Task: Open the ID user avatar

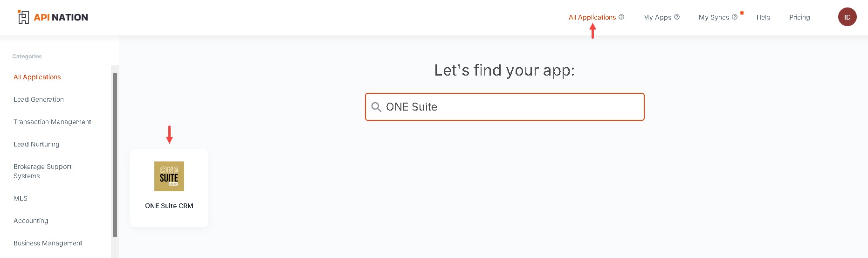Action: tap(847, 17)
